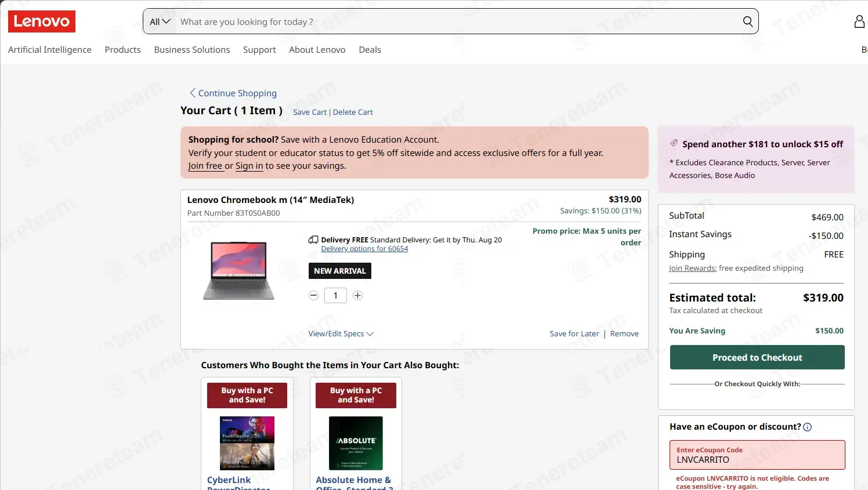
Task: Increase quantity with the plus icon
Action: point(358,295)
